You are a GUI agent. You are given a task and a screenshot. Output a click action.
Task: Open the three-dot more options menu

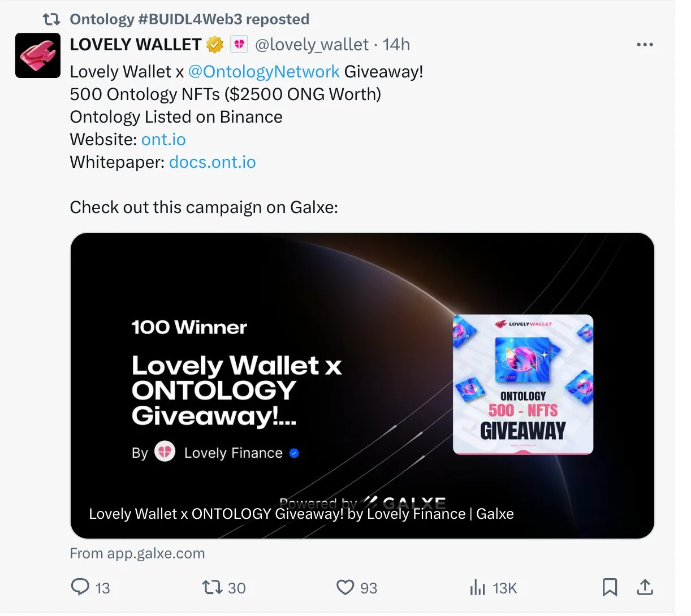pos(645,45)
